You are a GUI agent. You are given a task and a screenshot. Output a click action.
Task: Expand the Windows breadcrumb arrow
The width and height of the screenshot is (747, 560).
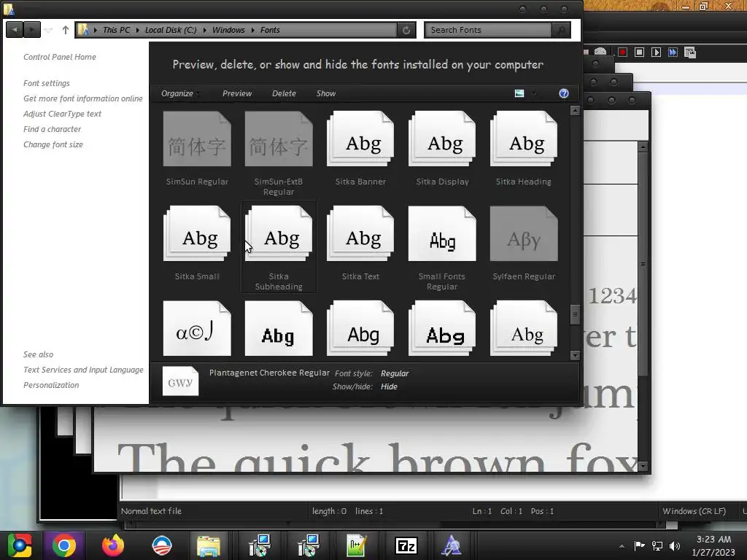point(252,30)
